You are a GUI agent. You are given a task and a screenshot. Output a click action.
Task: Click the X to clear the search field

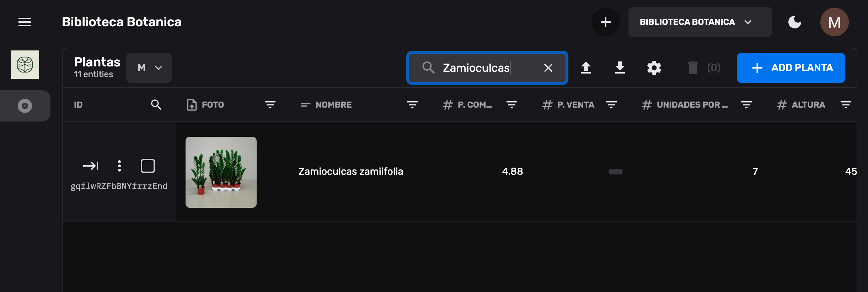click(548, 67)
